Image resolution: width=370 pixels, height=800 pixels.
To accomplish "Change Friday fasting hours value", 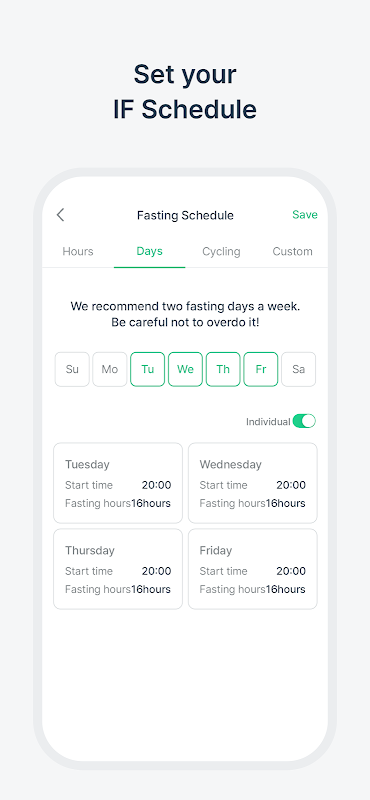I will pyautogui.click(x=285, y=590).
